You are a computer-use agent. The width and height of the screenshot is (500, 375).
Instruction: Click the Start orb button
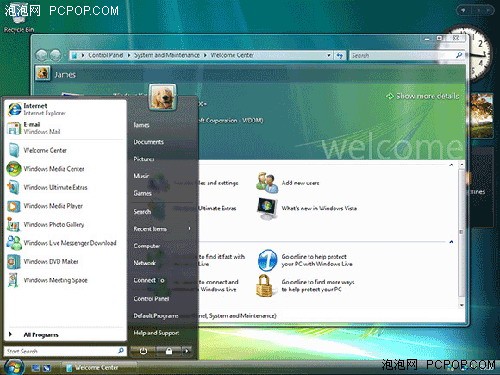pos(14,367)
